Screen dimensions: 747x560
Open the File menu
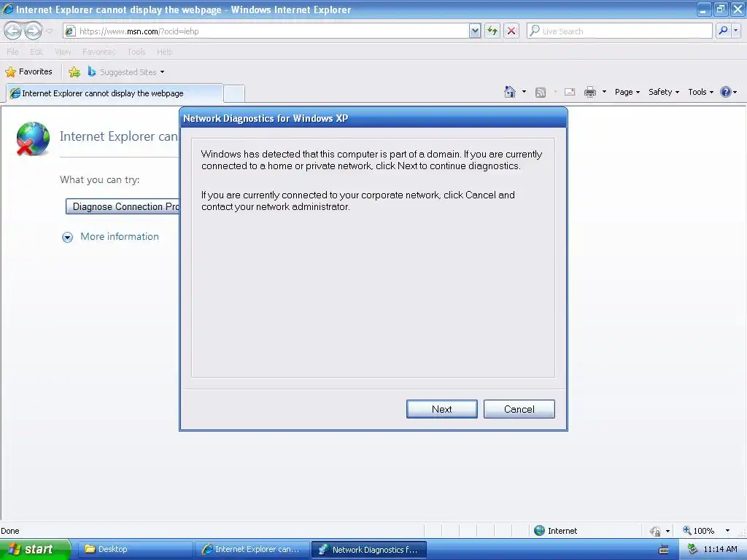click(x=12, y=52)
